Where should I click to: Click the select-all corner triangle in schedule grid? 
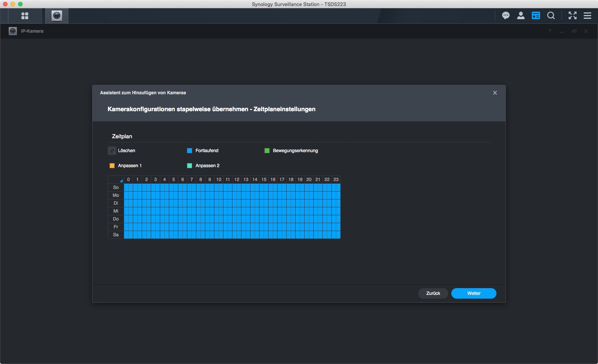[120, 180]
